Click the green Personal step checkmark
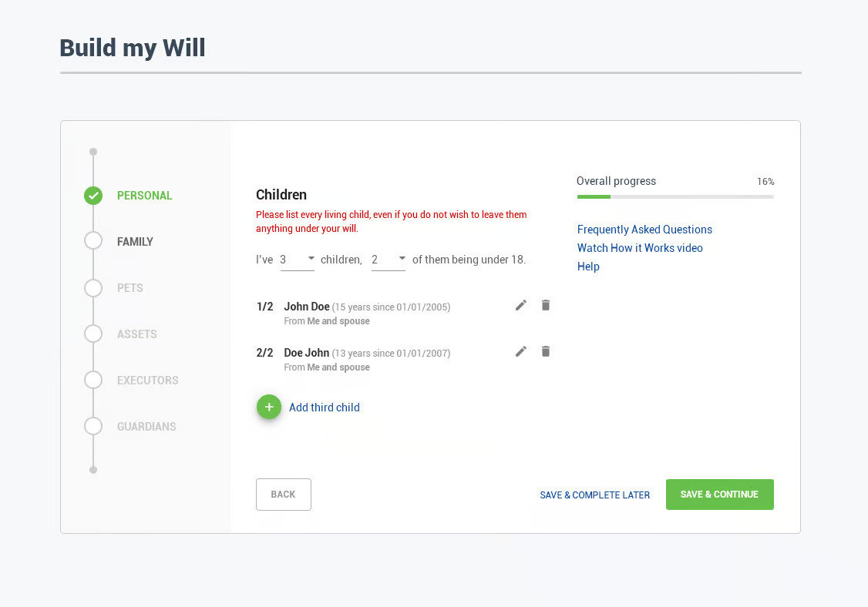Viewport: 868px width, 607px height. [93, 196]
